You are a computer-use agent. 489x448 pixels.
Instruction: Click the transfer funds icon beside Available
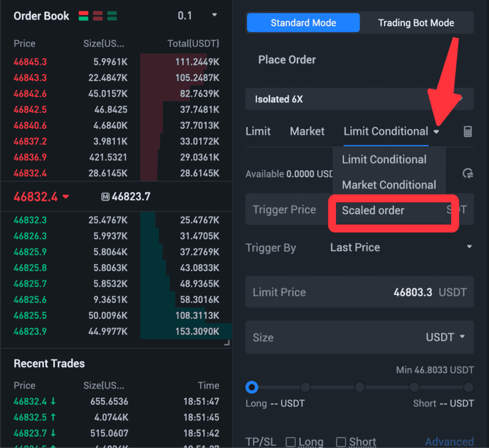click(468, 174)
